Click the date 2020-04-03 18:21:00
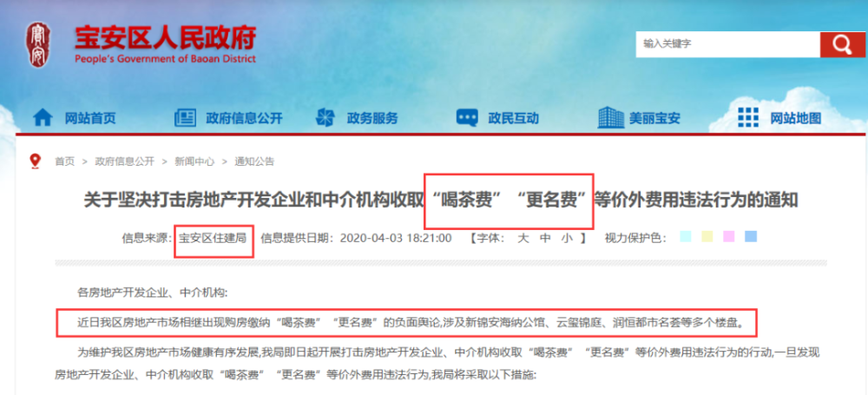Viewport: 868px width, 395px height. (396, 238)
